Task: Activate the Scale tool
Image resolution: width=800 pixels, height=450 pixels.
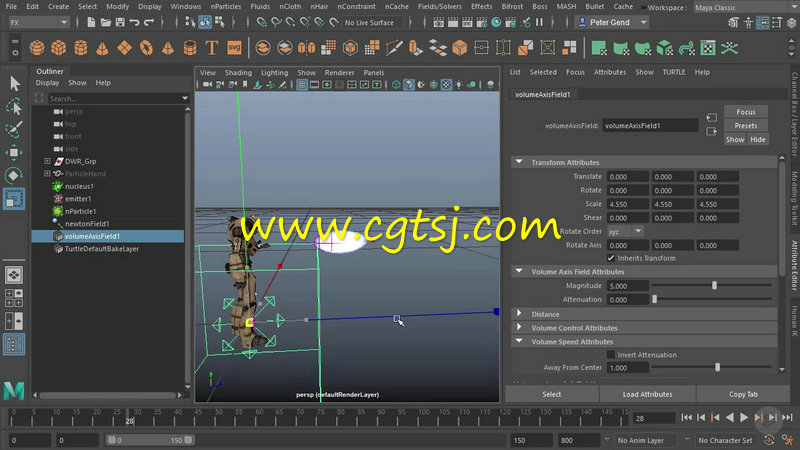Action: coord(14,198)
